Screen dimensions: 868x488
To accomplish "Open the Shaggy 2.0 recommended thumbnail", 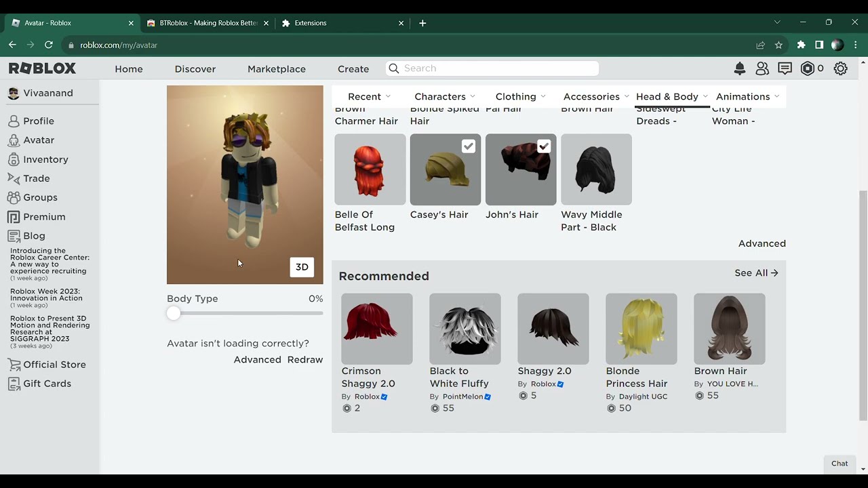I will coord(553,329).
